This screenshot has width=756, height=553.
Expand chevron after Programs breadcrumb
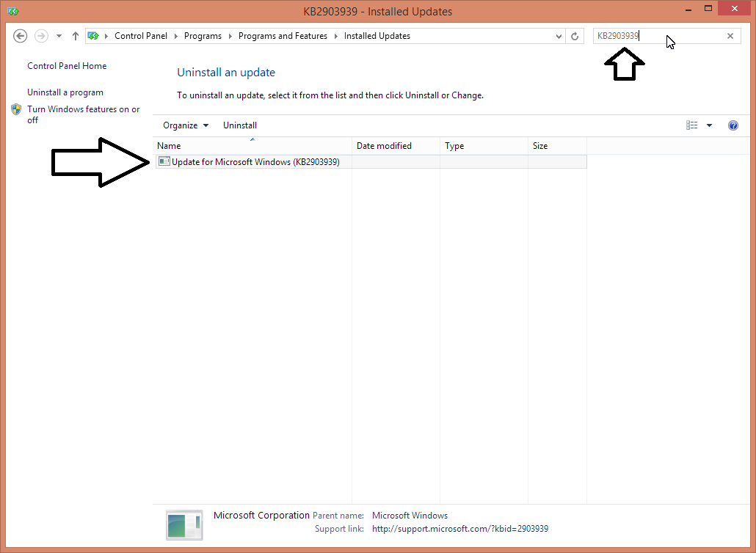point(230,36)
